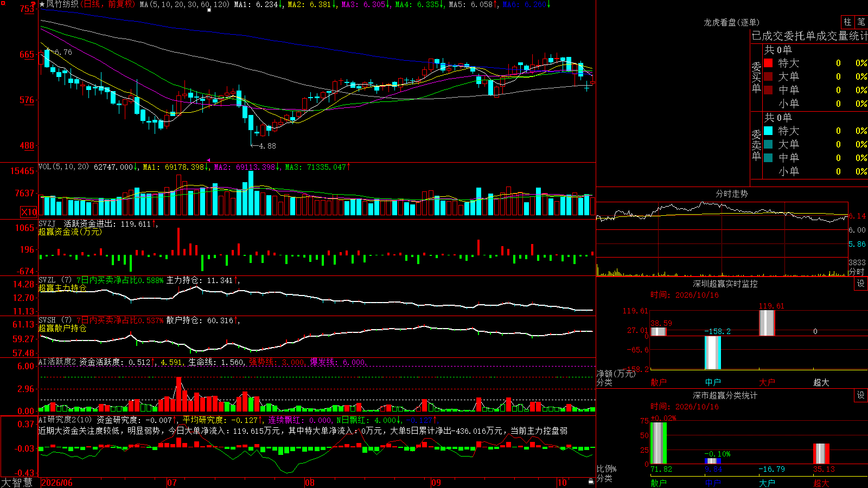The width and height of the screenshot is (868, 488).
Task: Switch to 柱 bar view
Action: click(x=847, y=22)
